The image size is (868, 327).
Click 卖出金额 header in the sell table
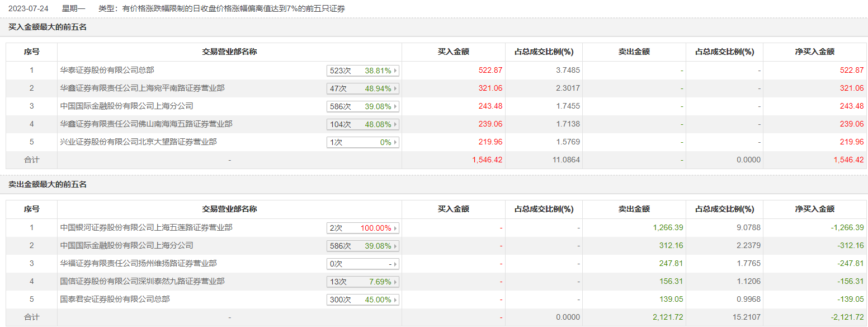coord(634,209)
